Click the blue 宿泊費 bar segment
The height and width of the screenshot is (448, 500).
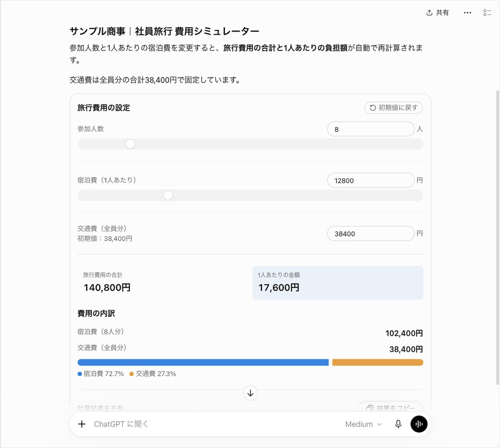click(x=203, y=363)
